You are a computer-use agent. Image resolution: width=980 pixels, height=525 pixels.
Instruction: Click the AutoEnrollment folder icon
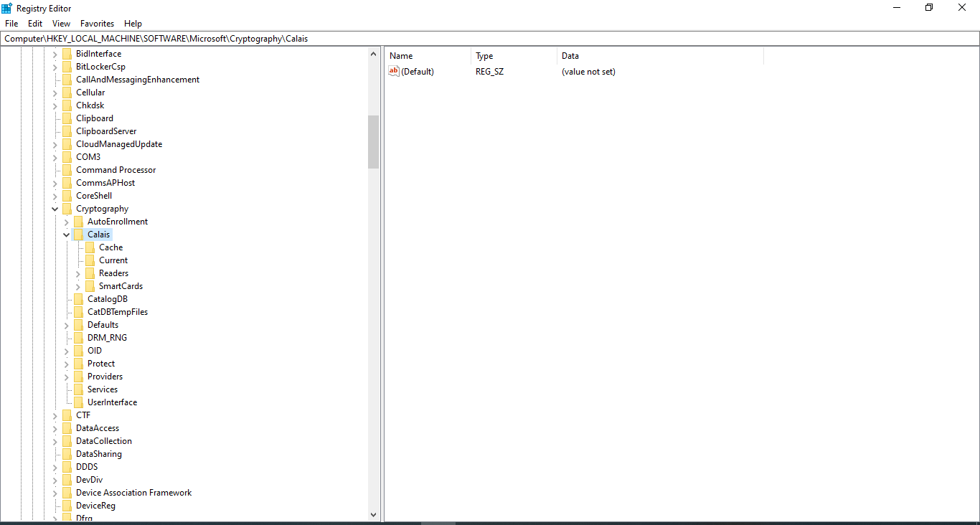79,222
